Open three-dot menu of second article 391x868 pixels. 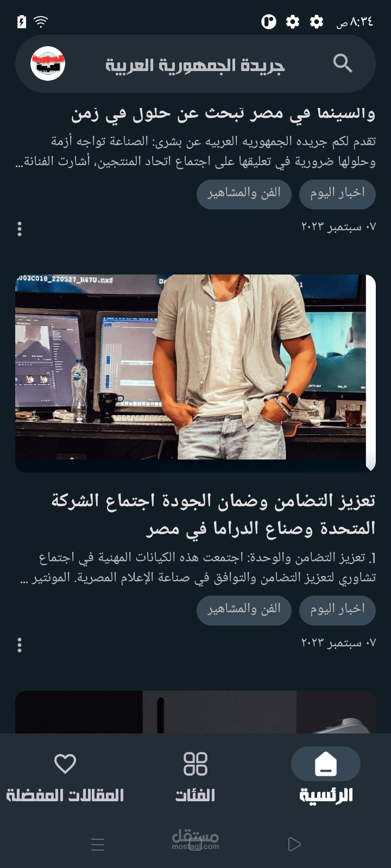click(20, 645)
